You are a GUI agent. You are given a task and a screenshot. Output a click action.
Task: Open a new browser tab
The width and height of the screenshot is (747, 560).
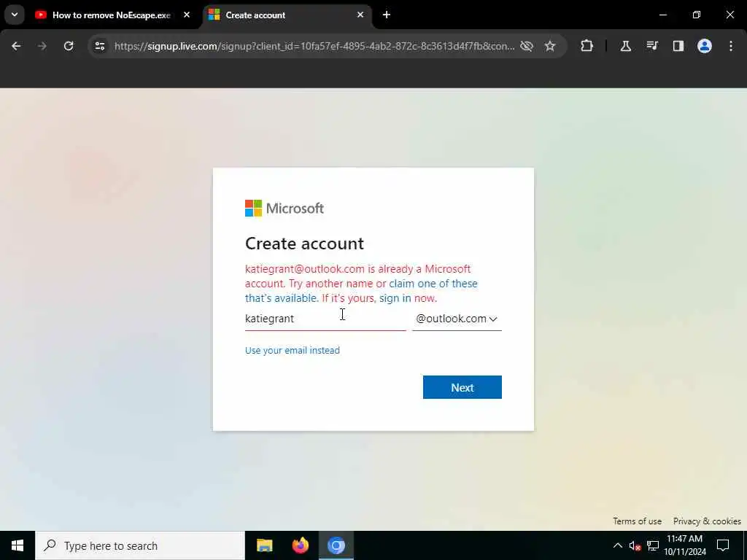tap(387, 15)
